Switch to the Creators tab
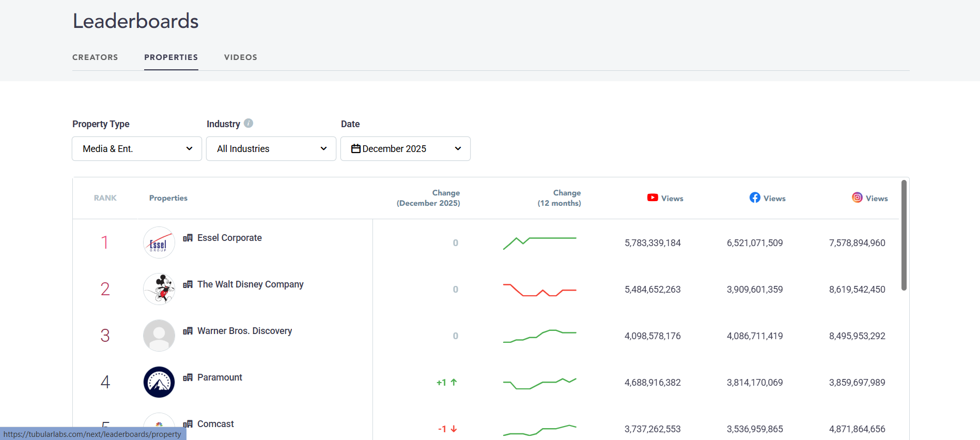 coord(95,57)
